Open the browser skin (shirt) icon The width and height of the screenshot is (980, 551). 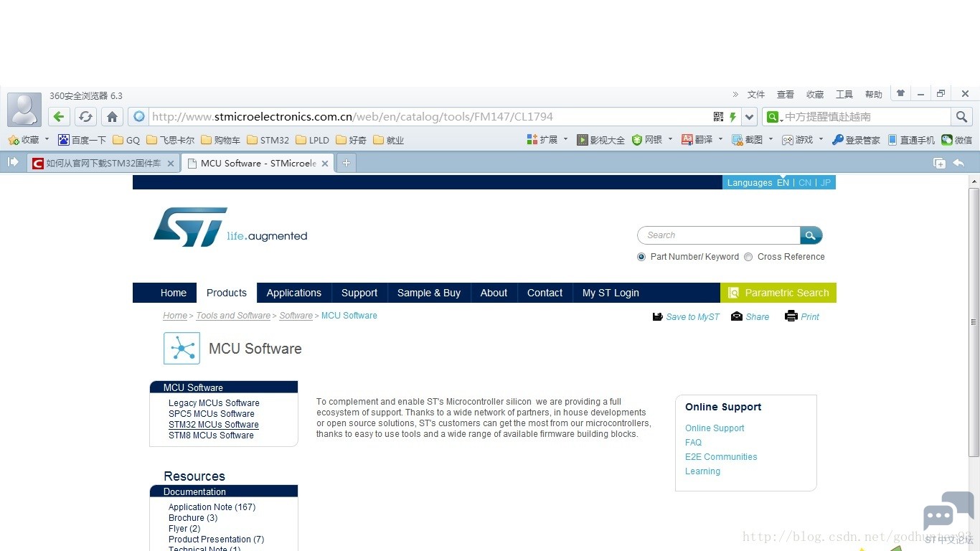click(900, 93)
